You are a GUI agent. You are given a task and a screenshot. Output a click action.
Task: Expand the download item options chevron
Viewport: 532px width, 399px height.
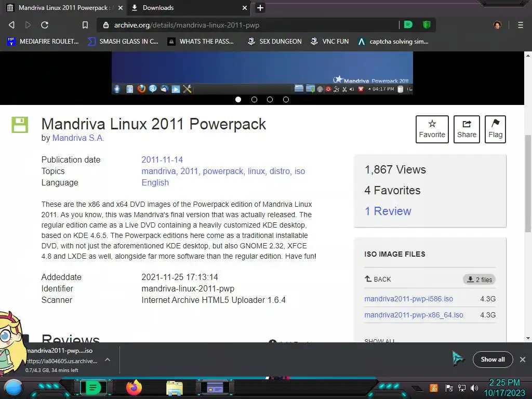click(x=108, y=360)
